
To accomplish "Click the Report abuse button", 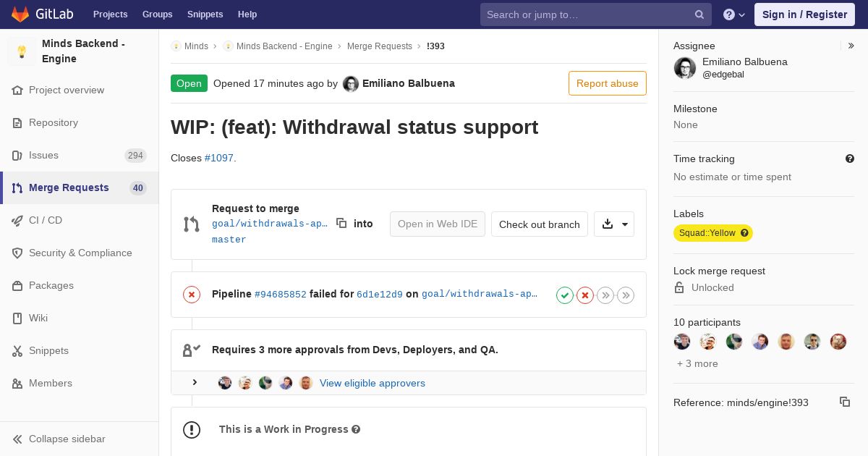I will pos(608,83).
